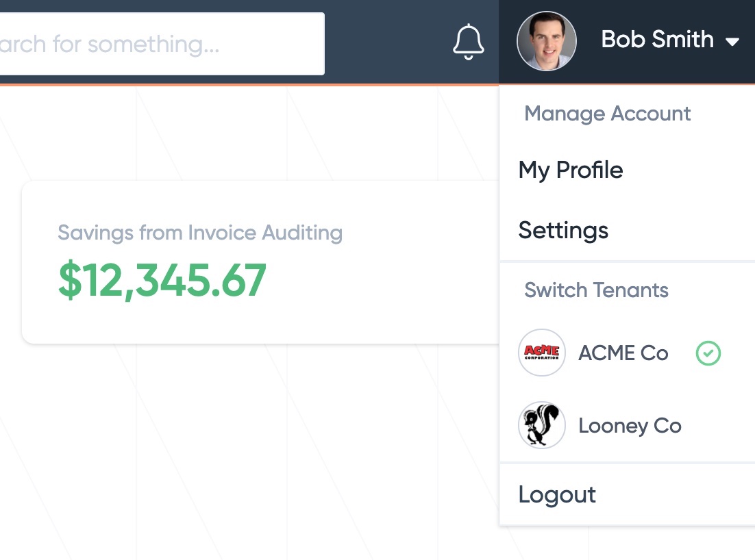
Task: Click the Savings from Invoice Auditing label
Action: coord(200,233)
